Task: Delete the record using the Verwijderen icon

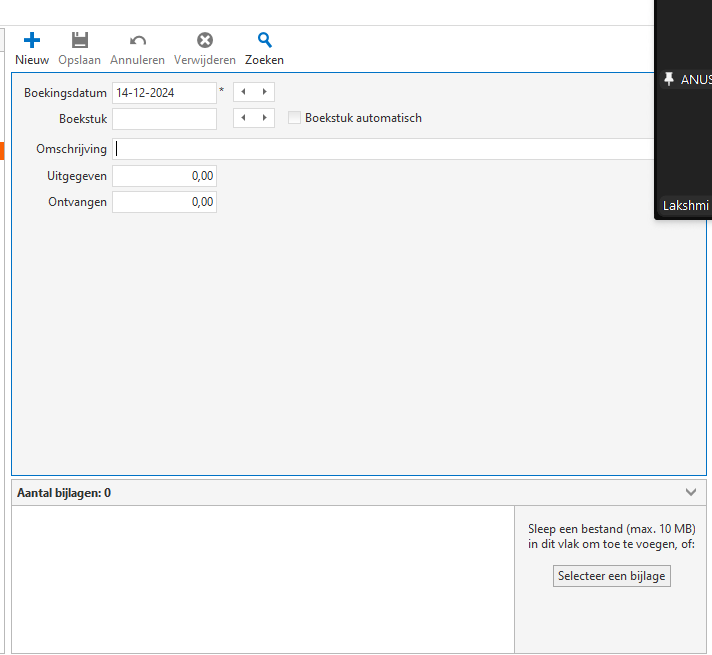Action: click(x=204, y=41)
